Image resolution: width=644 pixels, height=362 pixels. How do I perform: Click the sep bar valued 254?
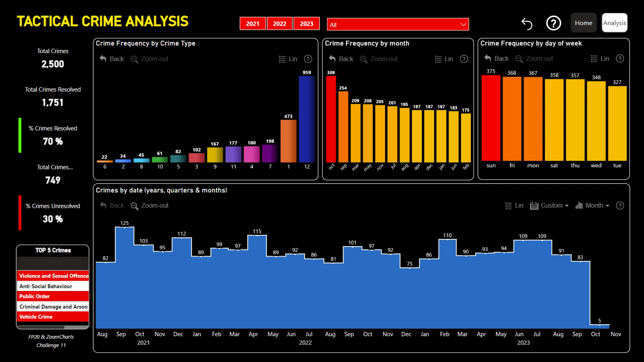click(x=343, y=127)
